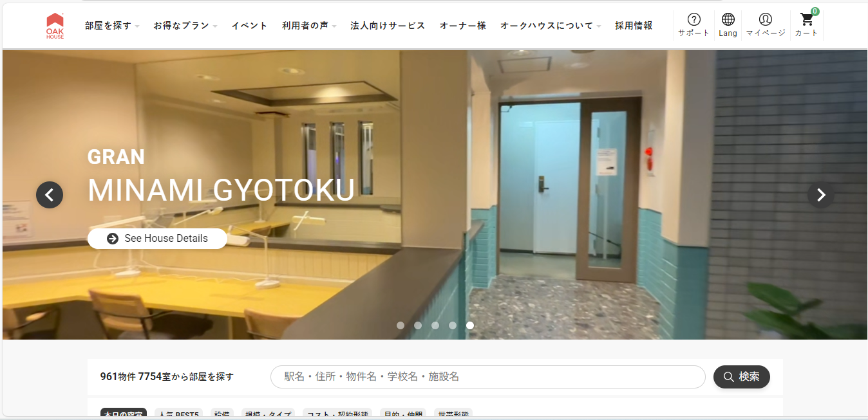Open the サポート help icon
The height and width of the screenshot is (420, 868).
click(x=693, y=25)
